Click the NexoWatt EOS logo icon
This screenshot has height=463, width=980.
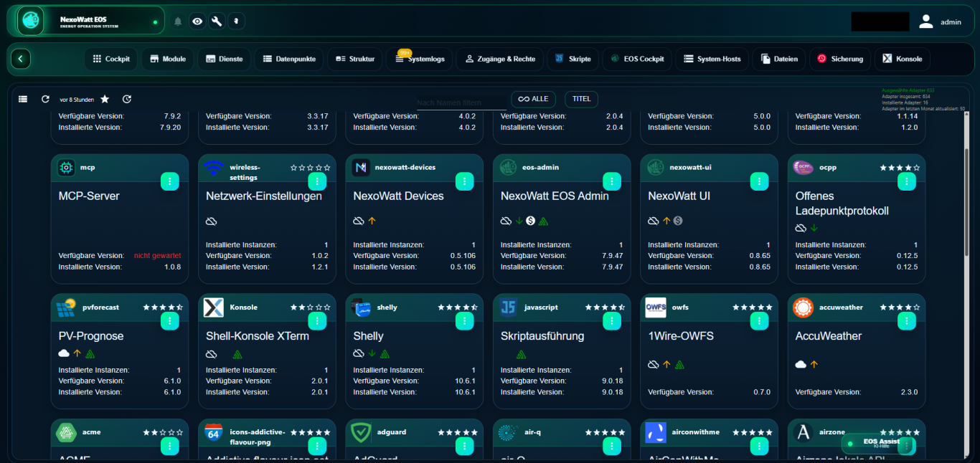30,22
